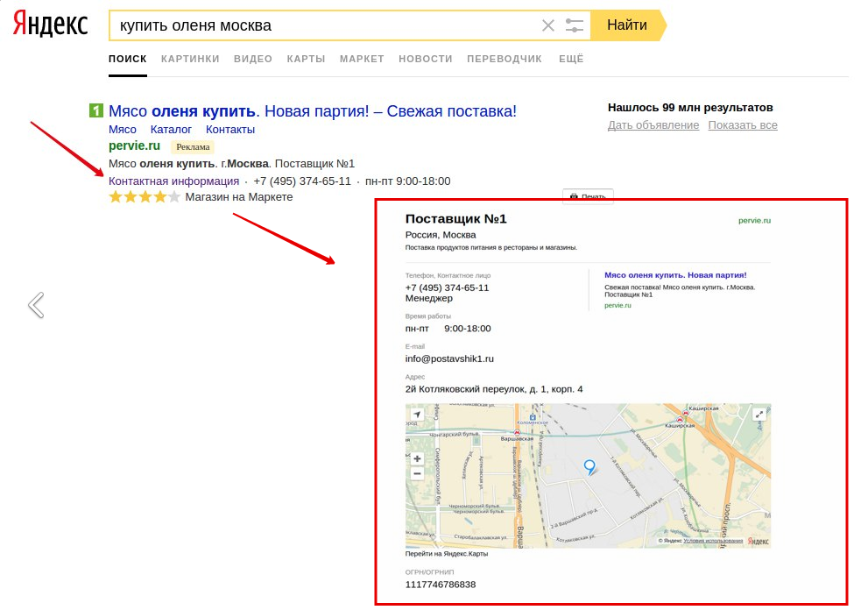Open Условия использования link on the map

713,541
